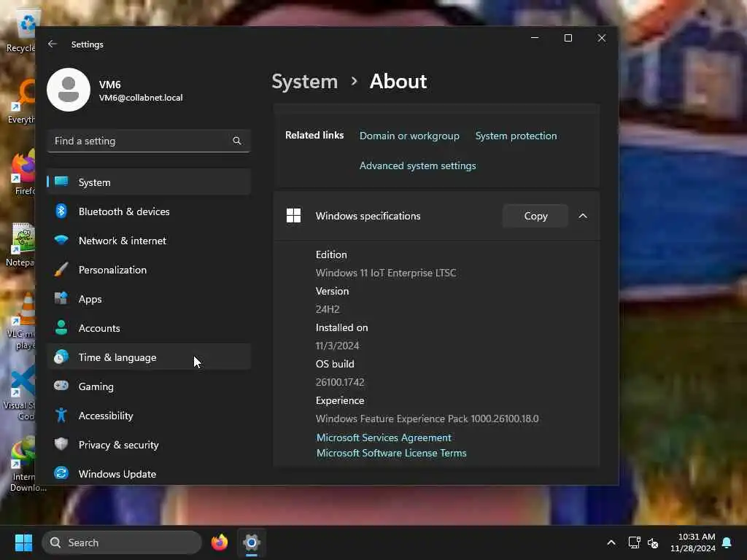Click the System monitor icon in sidebar

coord(61,182)
